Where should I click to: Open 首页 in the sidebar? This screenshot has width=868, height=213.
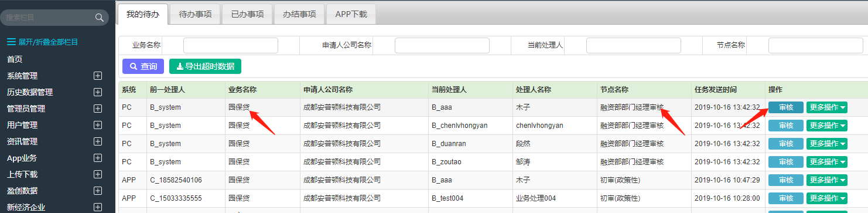tap(15, 59)
